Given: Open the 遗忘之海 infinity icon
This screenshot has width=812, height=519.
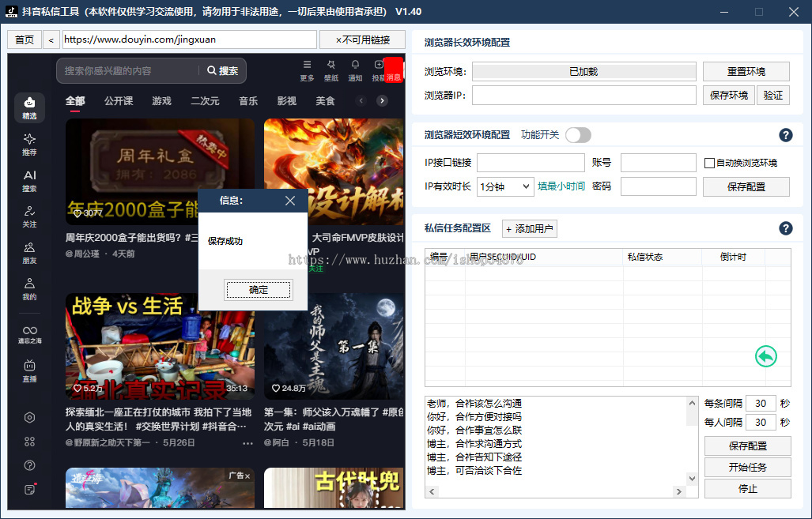Looking at the screenshot, I should (29, 334).
